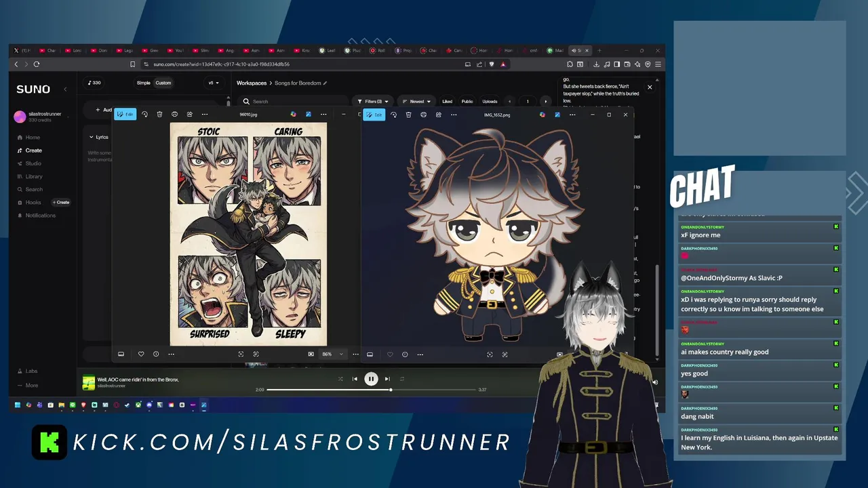Image resolution: width=868 pixels, height=488 pixels.
Task: Print the IMG_1652.png image
Action: point(423,115)
